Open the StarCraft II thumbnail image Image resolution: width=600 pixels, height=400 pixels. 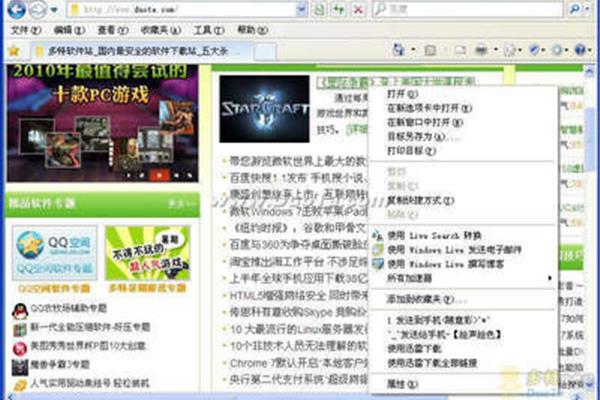(x=264, y=109)
